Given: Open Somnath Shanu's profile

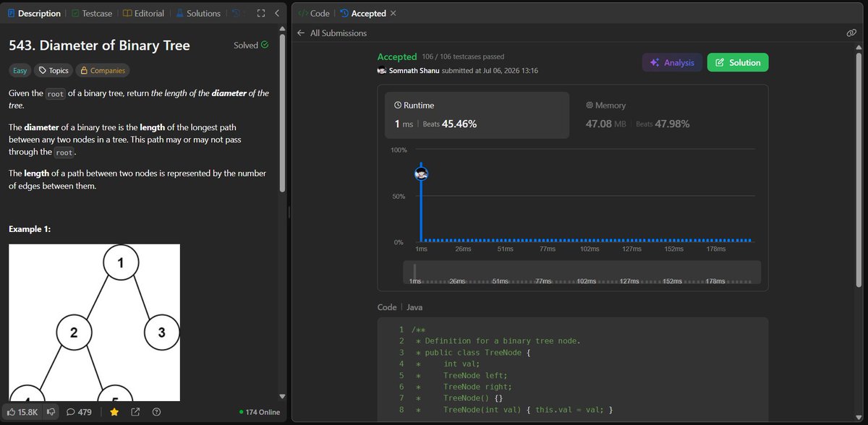Looking at the screenshot, I should (414, 71).
